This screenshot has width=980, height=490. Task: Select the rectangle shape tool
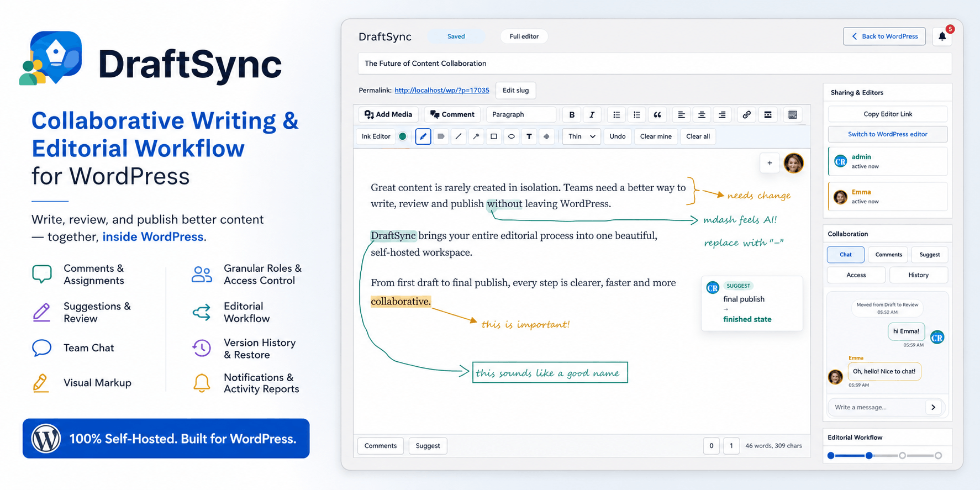coord(494,136)
